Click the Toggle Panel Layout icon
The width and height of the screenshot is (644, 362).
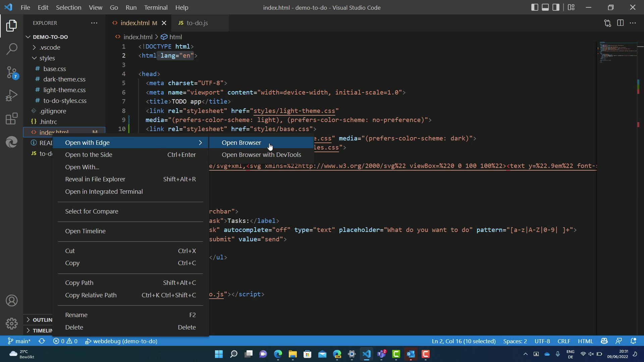(x=544, y=7)
